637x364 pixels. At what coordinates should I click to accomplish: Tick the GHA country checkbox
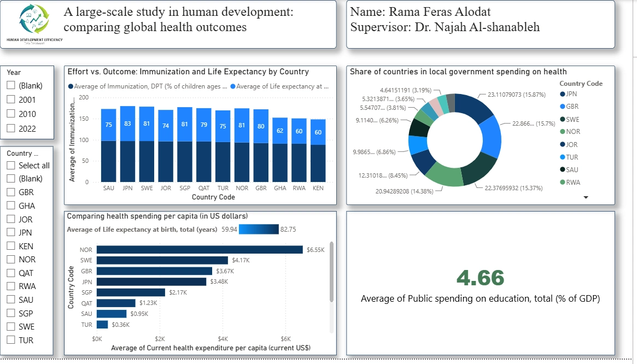(11, 206)
